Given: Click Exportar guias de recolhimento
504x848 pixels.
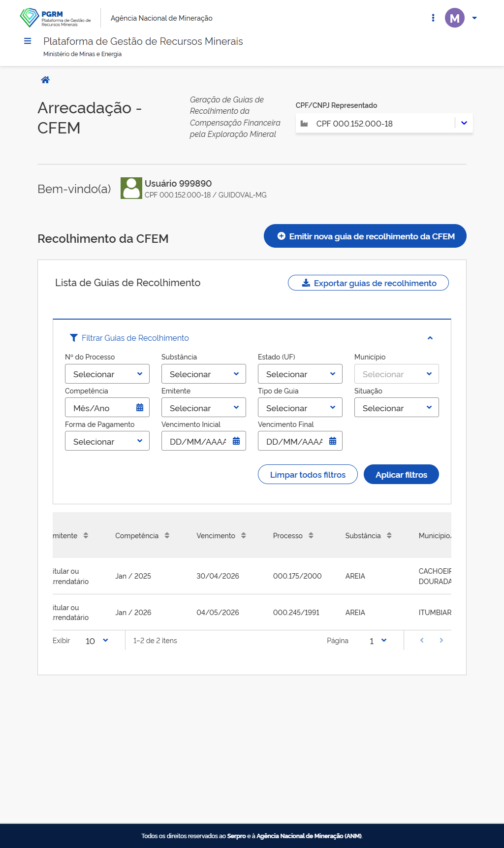Looking at the screenshot, I should [368, 283].
